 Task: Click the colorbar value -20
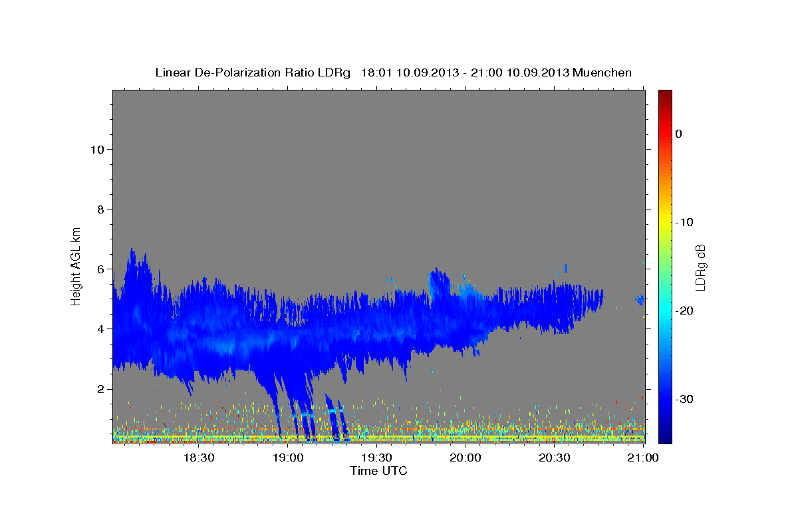click(x=684, y=311)
